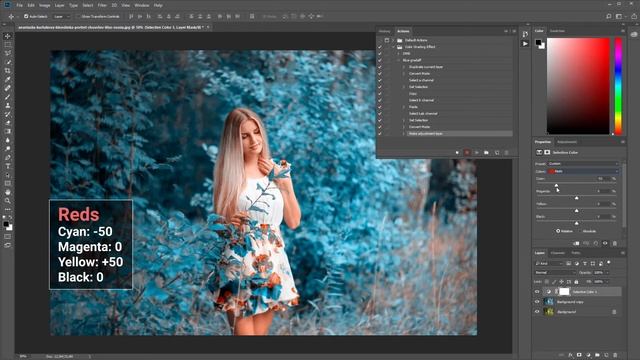Select the Brush tool
Screen dimensions: 640x360
(7, 97)
